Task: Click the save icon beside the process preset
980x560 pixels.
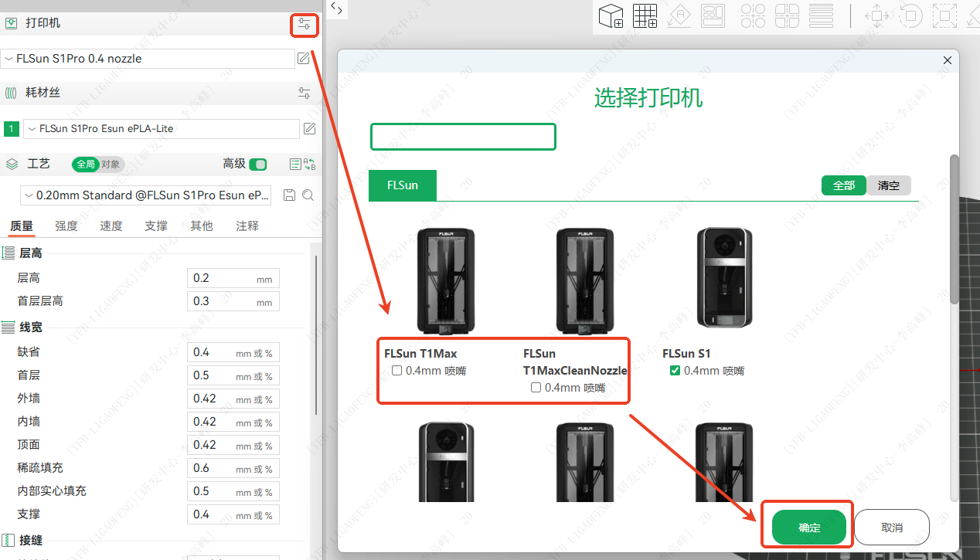Action: [x=290, y=195]
